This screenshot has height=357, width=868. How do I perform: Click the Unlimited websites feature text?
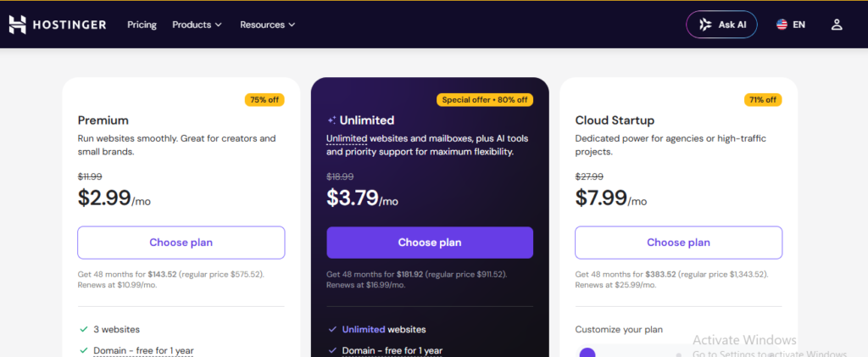[384, 329]
